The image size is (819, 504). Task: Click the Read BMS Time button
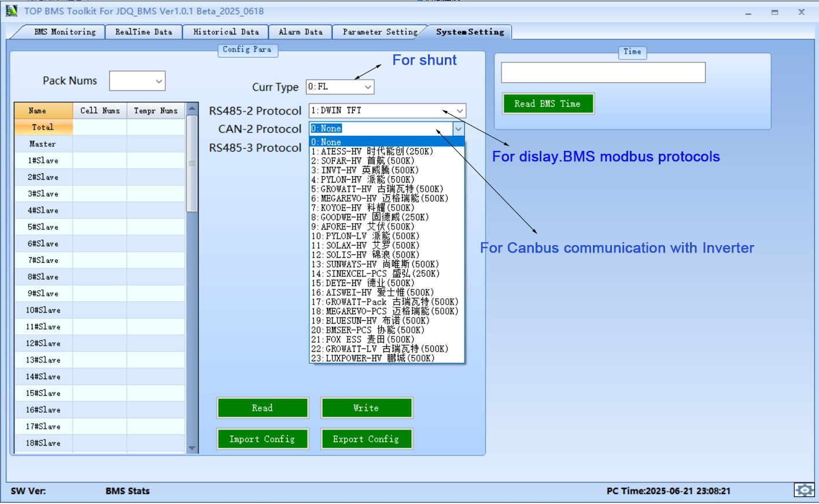coord(547,104)
